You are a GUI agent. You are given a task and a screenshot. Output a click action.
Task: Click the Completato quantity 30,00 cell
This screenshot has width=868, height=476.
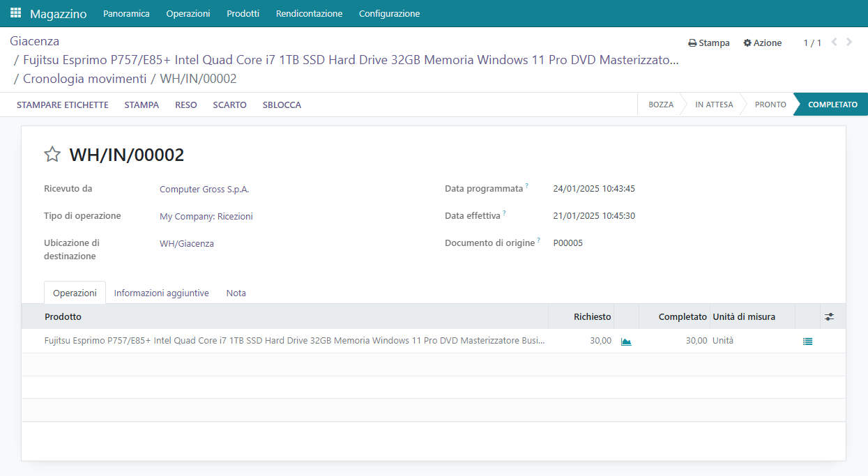(x=696, y=341)
